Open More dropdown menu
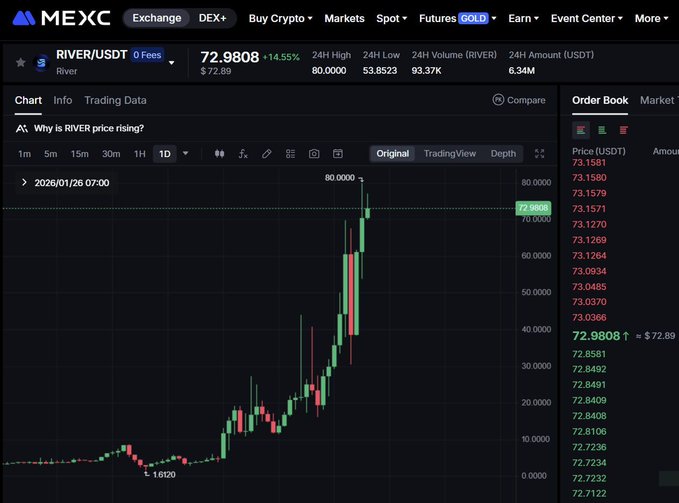 [x=652, y=19]
